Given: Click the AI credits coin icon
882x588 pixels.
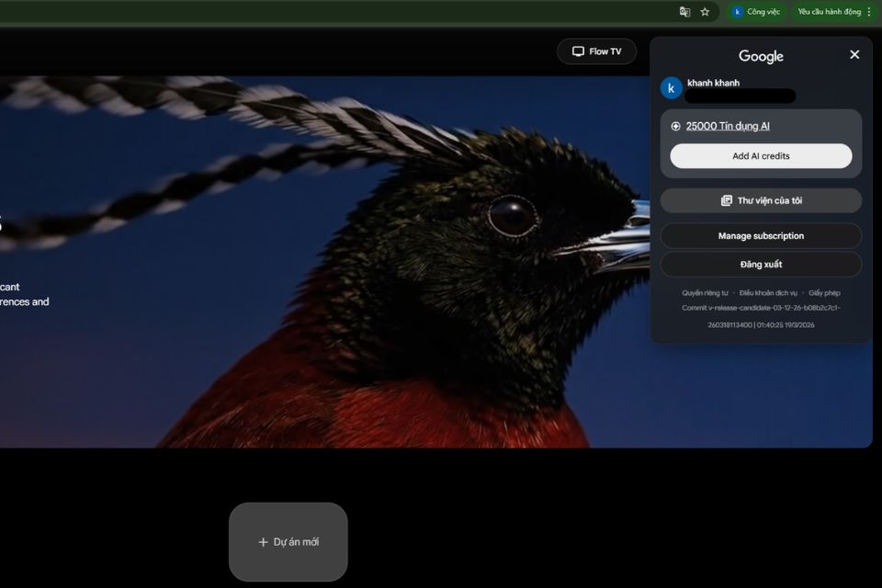Looking at the screenshot, I should pos(676,127).
